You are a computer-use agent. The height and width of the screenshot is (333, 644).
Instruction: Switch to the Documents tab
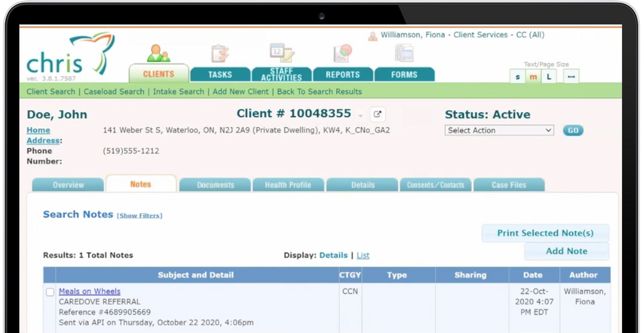coord(215,185)
